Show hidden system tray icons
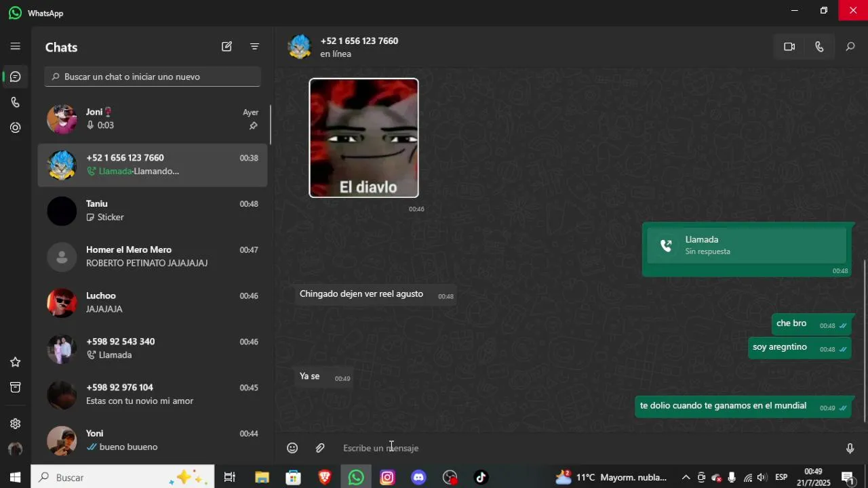868x488 pixels. (686, 477)
